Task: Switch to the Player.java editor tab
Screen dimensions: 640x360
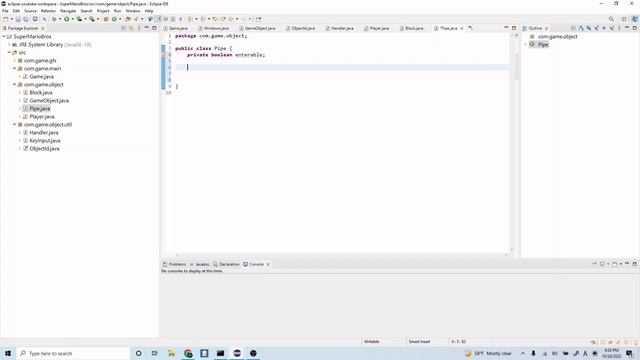Action: pyautogui.click(x=379, y=28)
